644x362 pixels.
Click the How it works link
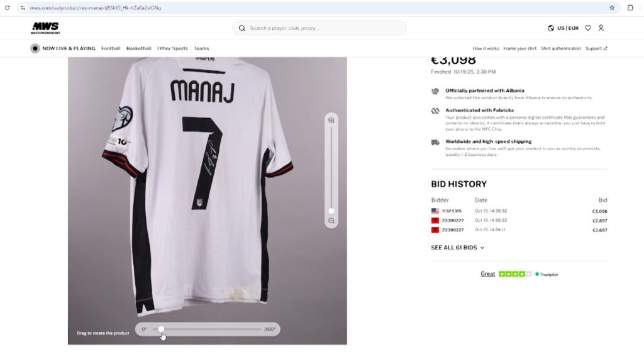pos(486,48)
